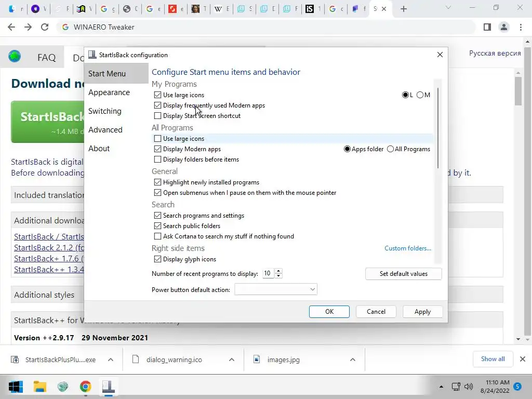Open Google Chrome from the taskbar
This screenshot has width=532, height=399.
pyautogui.click(x=86, y=387)
